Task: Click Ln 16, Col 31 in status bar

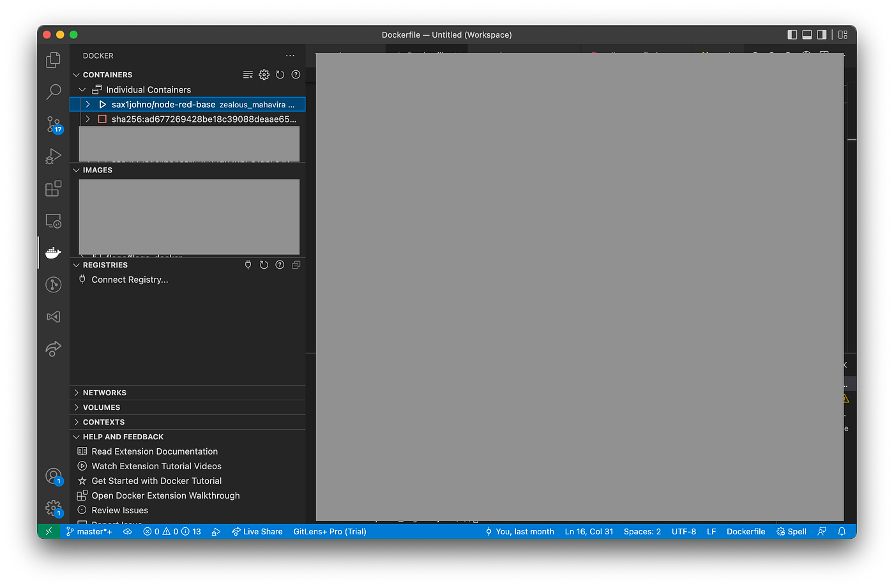Action: 589,531
